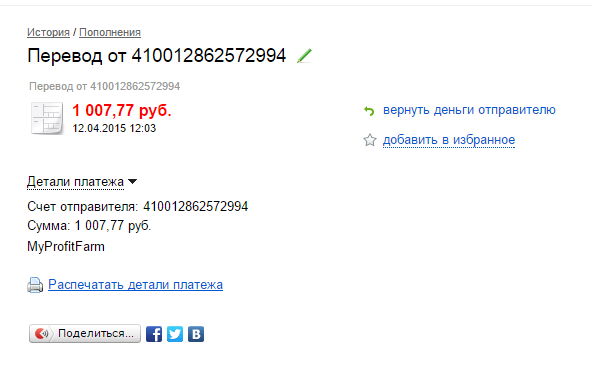The width and height of the screenshot is (592, 389).
Task: Click the printer icon
Action: click(x=35, y=285)
